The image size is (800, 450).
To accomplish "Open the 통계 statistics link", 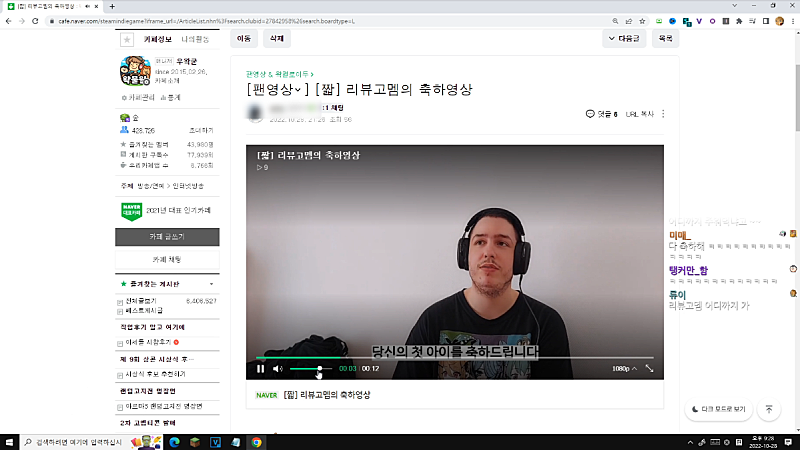I will tap(170, 97).
